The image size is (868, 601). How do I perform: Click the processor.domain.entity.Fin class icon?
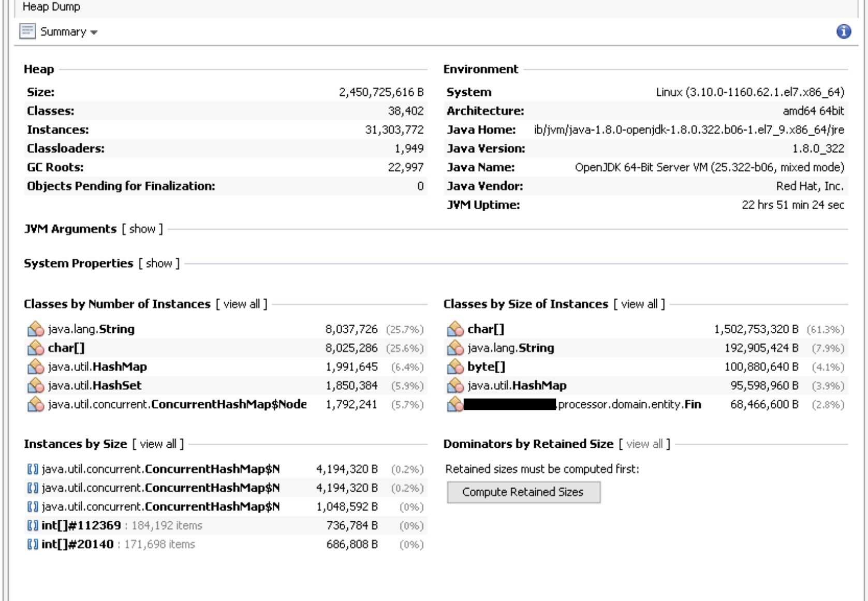point(455,404)
